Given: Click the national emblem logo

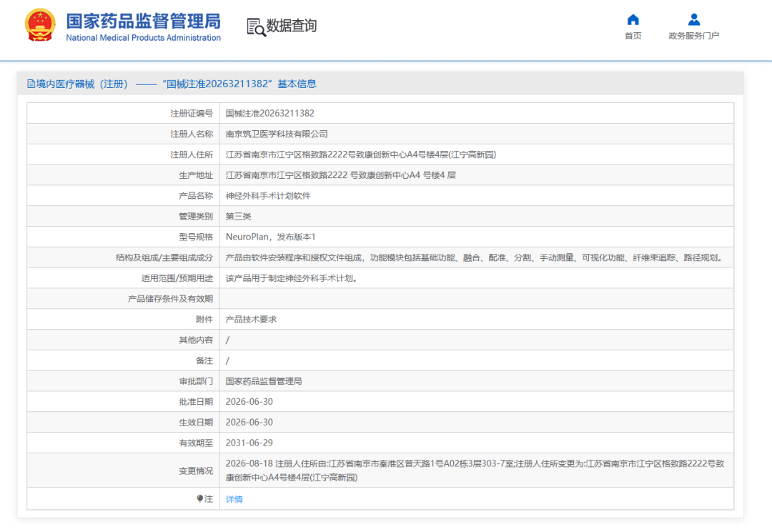Looking at the screenshot, I should [40, 25].
